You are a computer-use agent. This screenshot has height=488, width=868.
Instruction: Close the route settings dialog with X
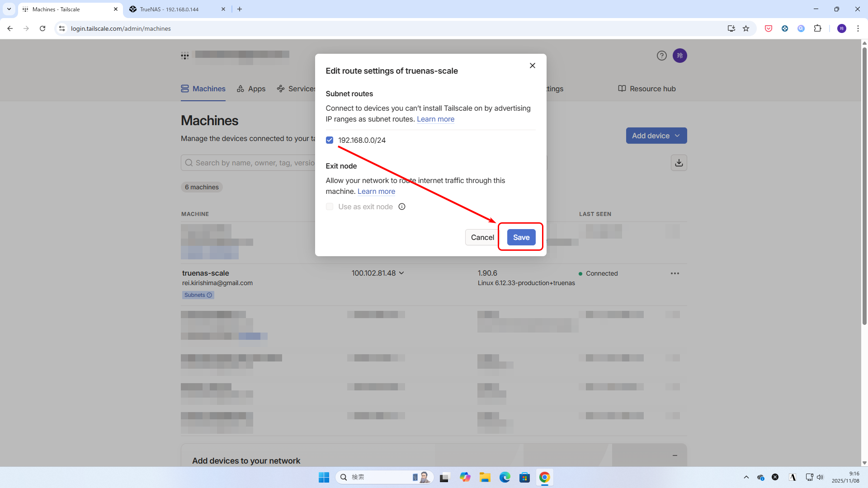[x=532, y=66]
